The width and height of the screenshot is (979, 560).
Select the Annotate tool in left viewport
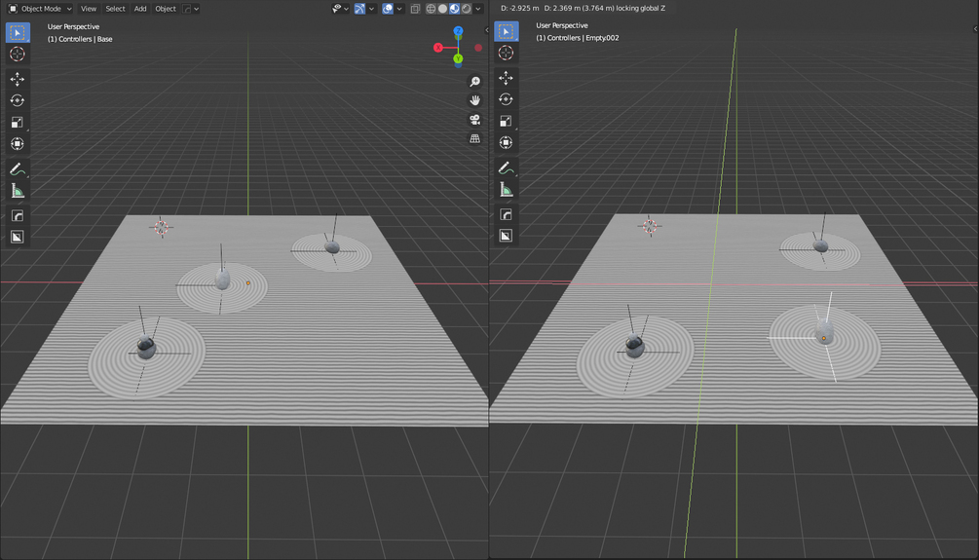tap(18, 169)
